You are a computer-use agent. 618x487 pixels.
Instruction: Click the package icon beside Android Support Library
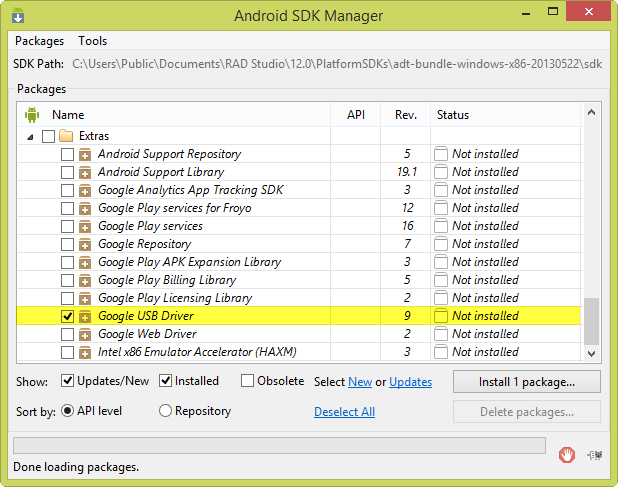(85, 173)
